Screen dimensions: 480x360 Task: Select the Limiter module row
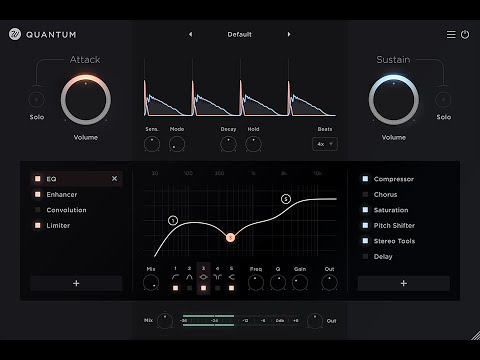76,225
